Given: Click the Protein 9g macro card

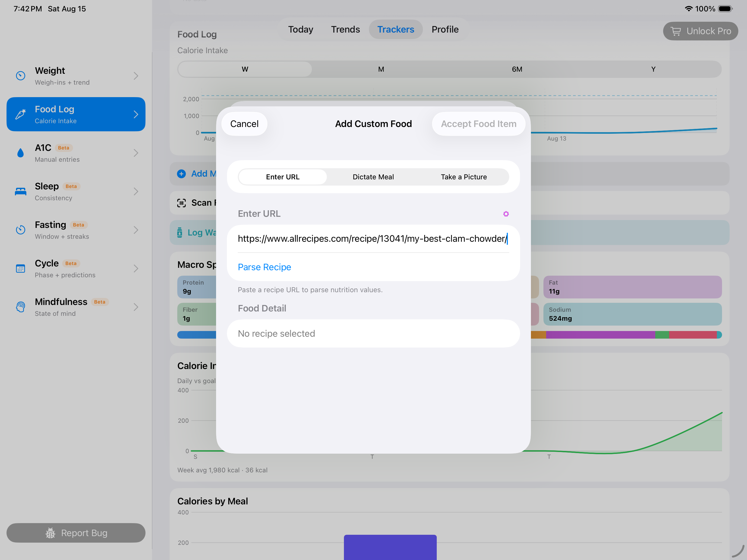Looking at the screenshot, I should coord(197,287).
